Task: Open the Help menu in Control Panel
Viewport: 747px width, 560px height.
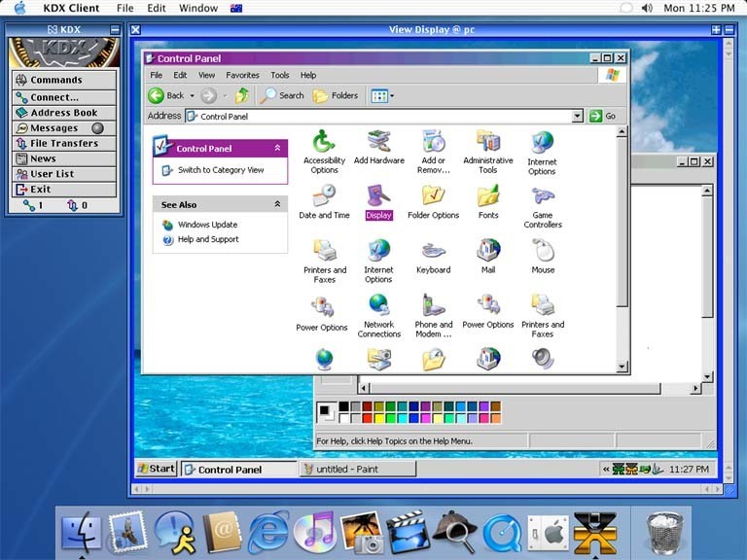Action: [x=307, y=75]
